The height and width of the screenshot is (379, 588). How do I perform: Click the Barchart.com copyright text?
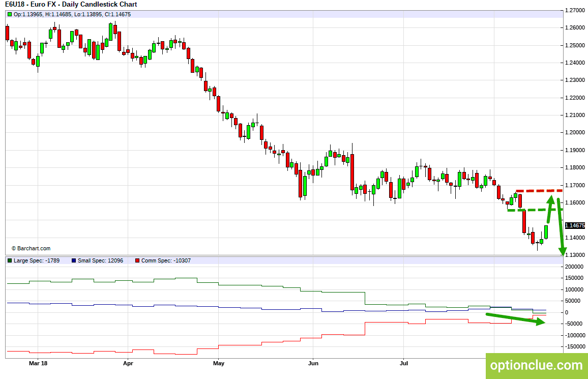click(31, 248)
